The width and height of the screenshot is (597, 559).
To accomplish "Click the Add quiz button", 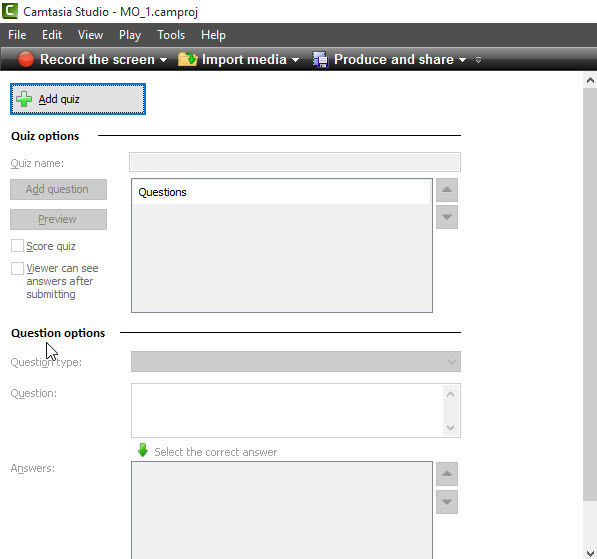I will (78, 99).
